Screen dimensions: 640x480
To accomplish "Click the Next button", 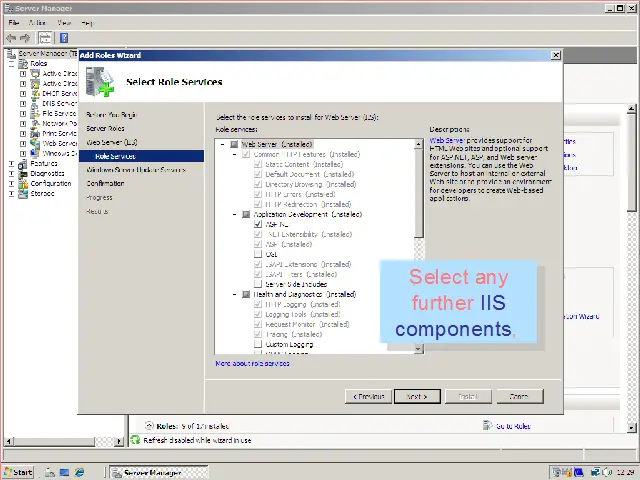I will 417,396.
